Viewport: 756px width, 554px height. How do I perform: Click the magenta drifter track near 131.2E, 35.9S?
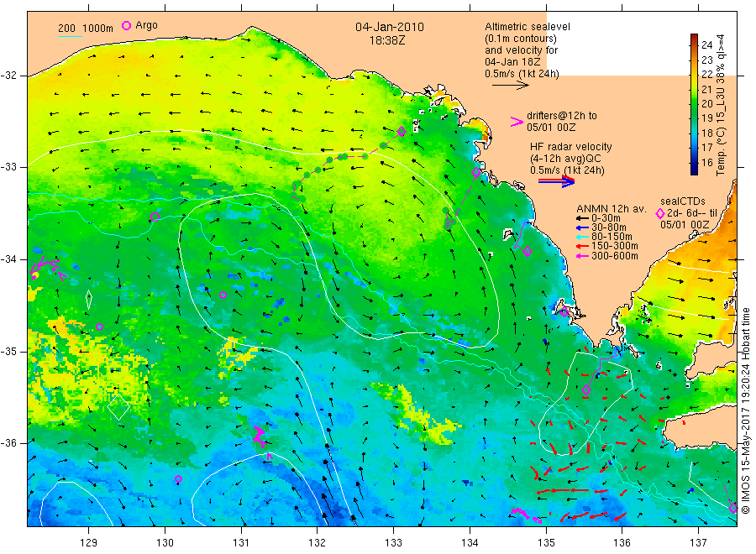coord(260,436)
